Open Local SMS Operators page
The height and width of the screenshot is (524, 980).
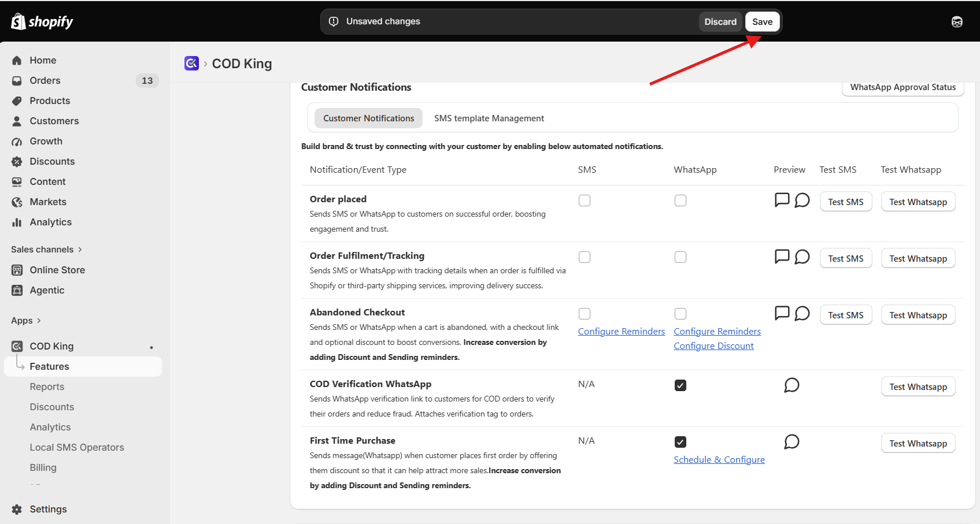(x=77, y=447)
